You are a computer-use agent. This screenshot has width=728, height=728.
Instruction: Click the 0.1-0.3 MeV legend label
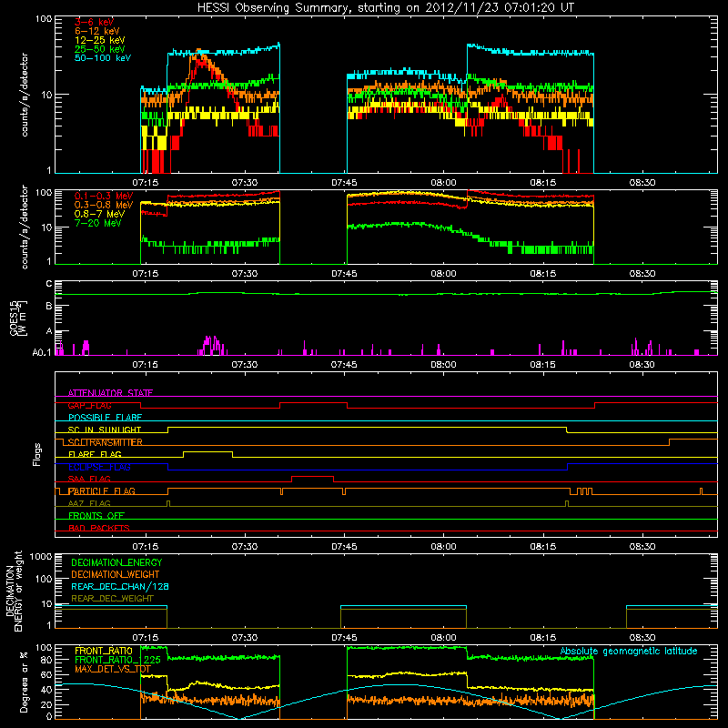(x=104, y=197)
